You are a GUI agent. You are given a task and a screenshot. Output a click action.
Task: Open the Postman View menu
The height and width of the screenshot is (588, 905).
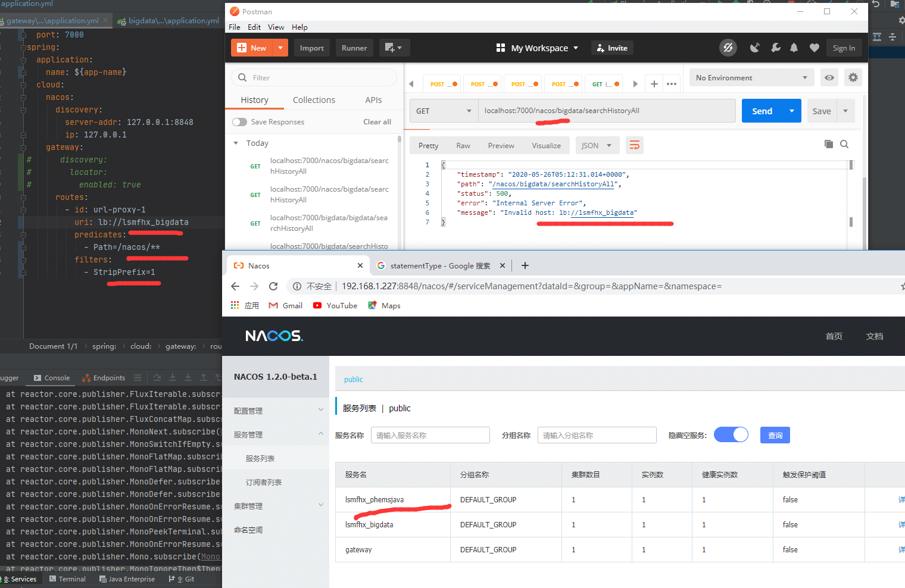(276, 27)
